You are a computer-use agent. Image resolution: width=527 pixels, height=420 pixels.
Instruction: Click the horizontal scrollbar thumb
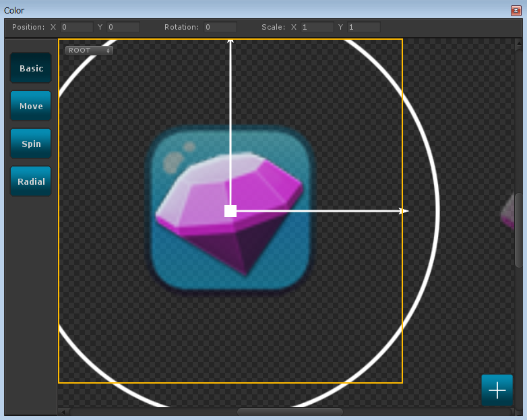(290, 412)
